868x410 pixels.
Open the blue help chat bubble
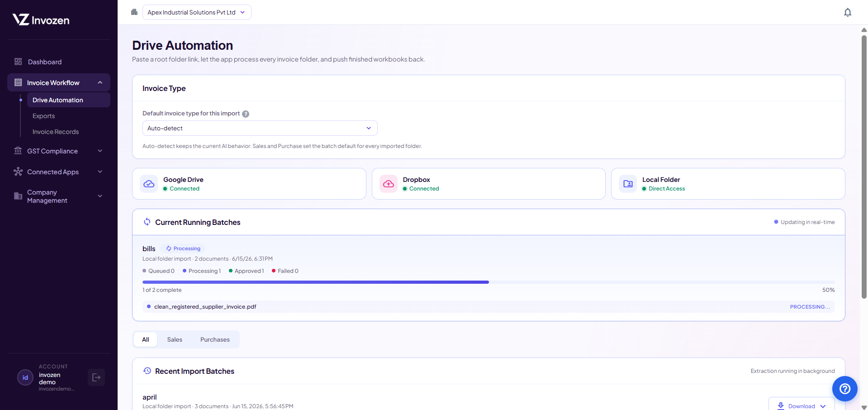(845, 389)
